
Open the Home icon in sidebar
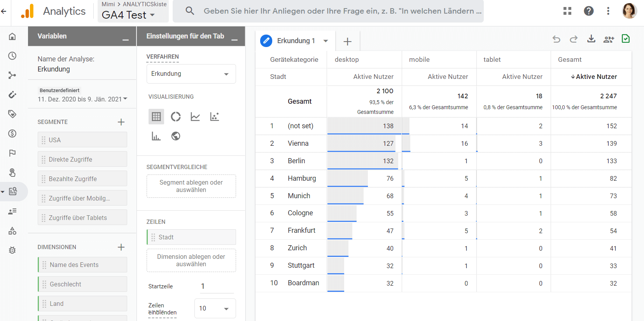click(x=12, y=37)
